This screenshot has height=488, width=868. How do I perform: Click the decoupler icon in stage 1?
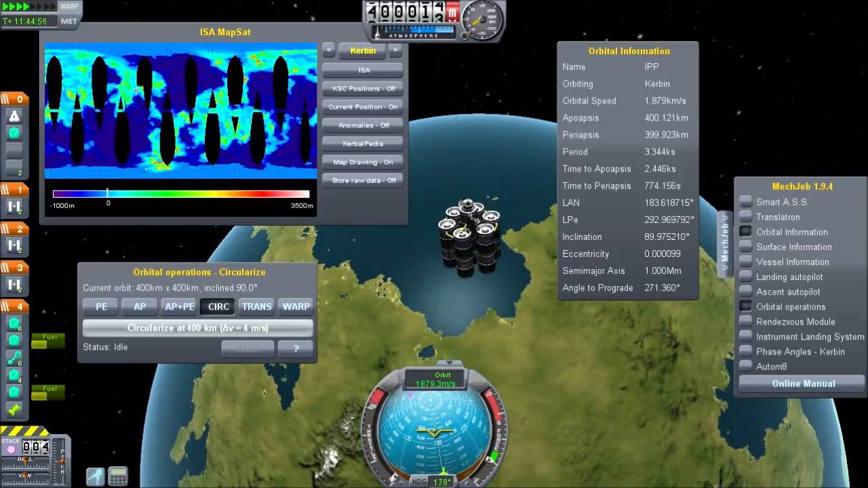pos(14,207)
